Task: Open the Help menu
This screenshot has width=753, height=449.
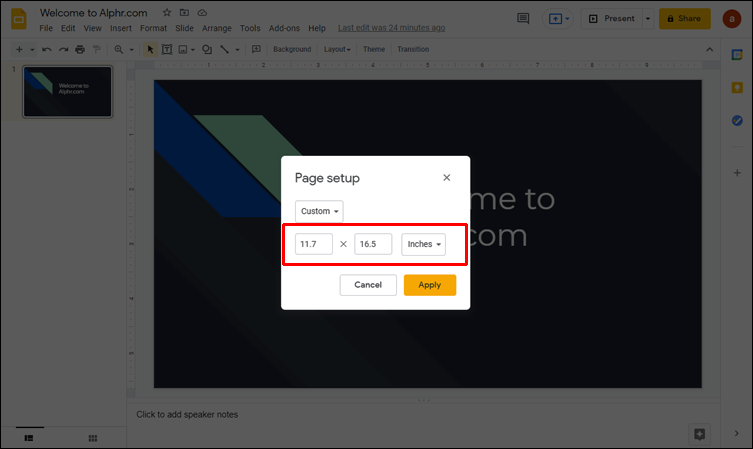Action: (x=317, y=28)
